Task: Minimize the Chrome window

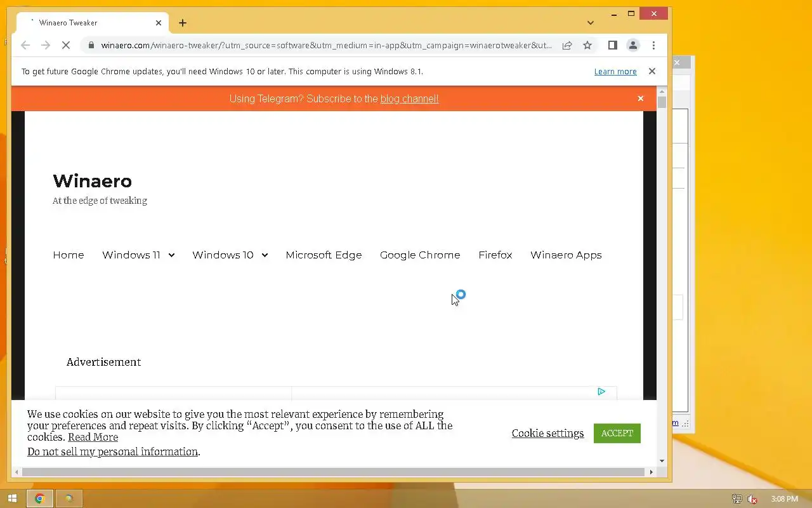Action: tap(614, 13)
